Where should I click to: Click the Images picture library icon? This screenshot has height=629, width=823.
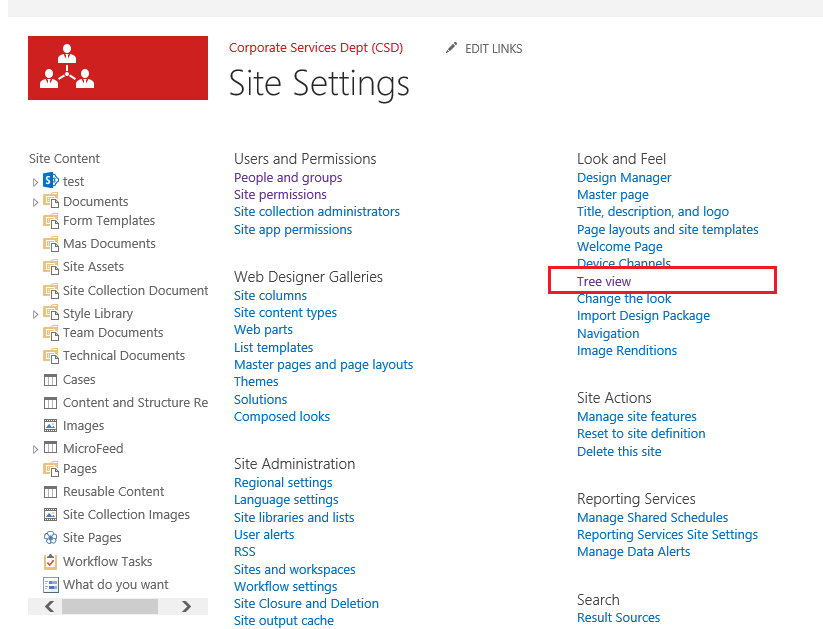(50, 425)
